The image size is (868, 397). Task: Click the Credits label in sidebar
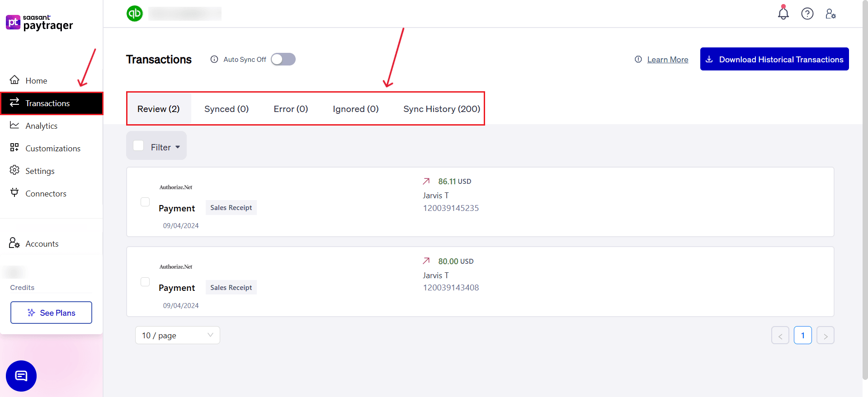(22, 287)
